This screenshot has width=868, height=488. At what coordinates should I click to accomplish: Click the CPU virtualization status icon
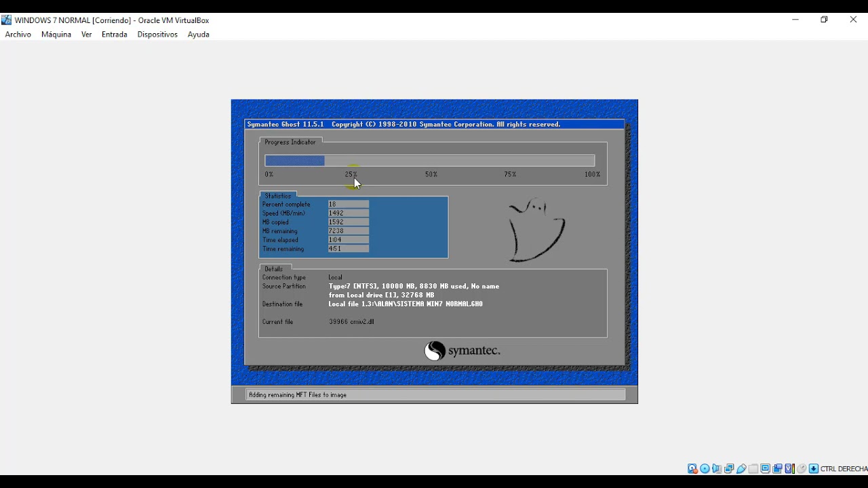[789, 468]
